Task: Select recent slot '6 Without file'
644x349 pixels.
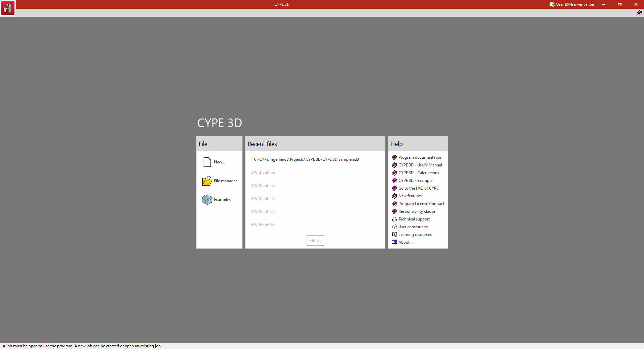Action: (x=263, y=225)
